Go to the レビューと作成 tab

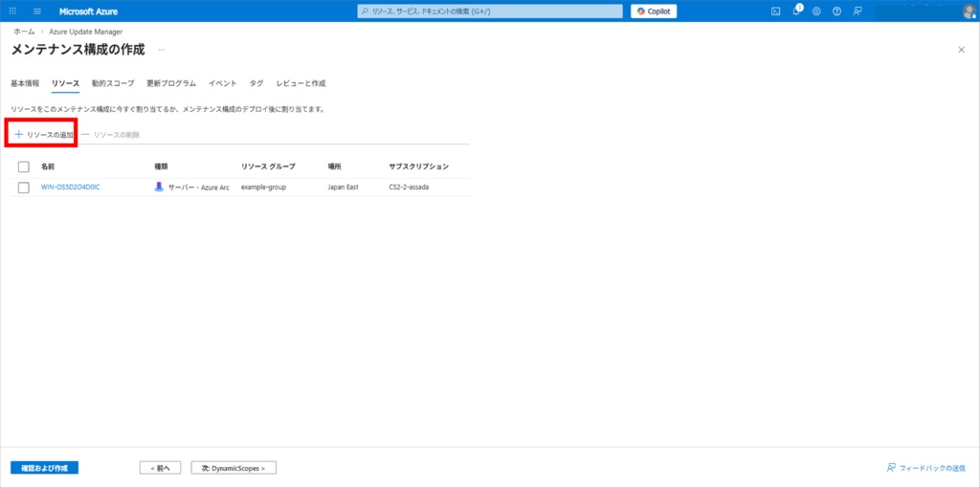[301, 83]
